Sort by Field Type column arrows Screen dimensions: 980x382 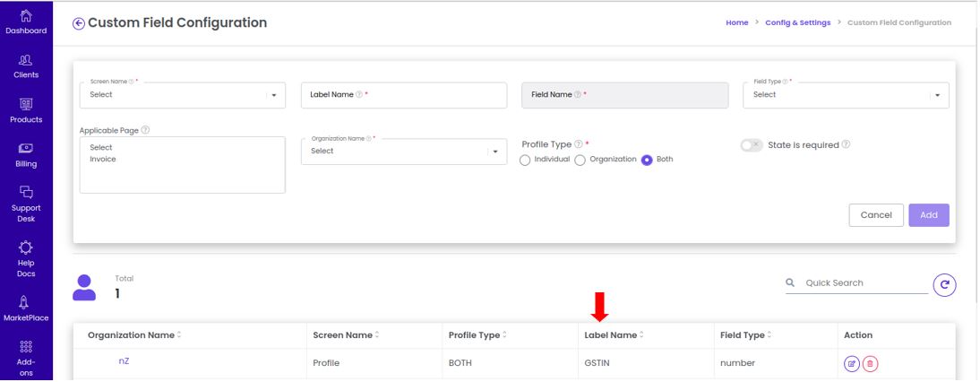point(769,335)
